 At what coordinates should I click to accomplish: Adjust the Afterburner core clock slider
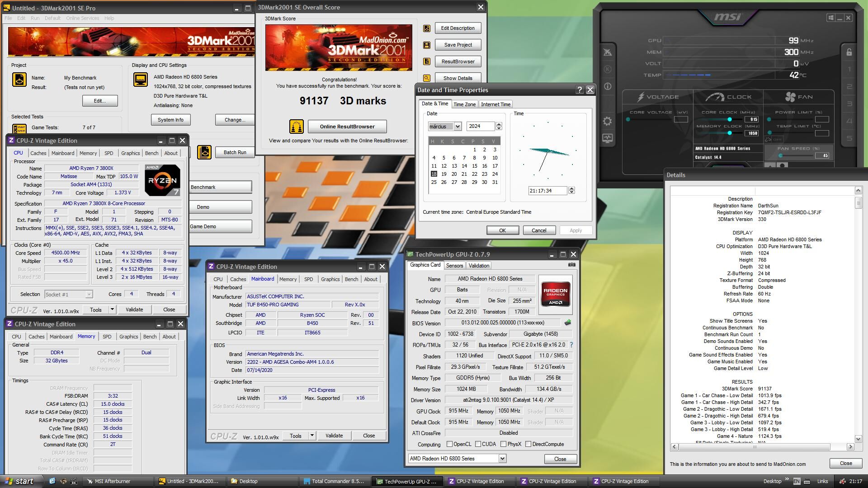[x=729, y=119]
